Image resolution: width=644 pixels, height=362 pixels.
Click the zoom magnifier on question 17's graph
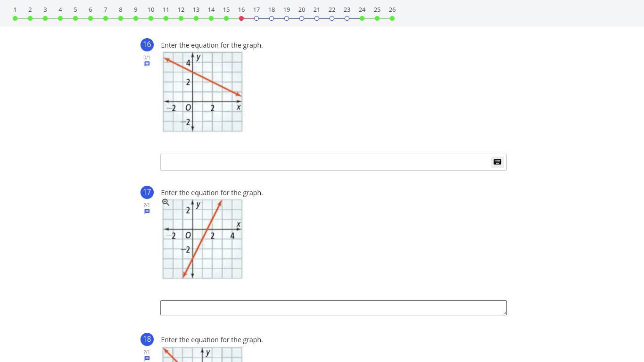click(x=166, y=202)
